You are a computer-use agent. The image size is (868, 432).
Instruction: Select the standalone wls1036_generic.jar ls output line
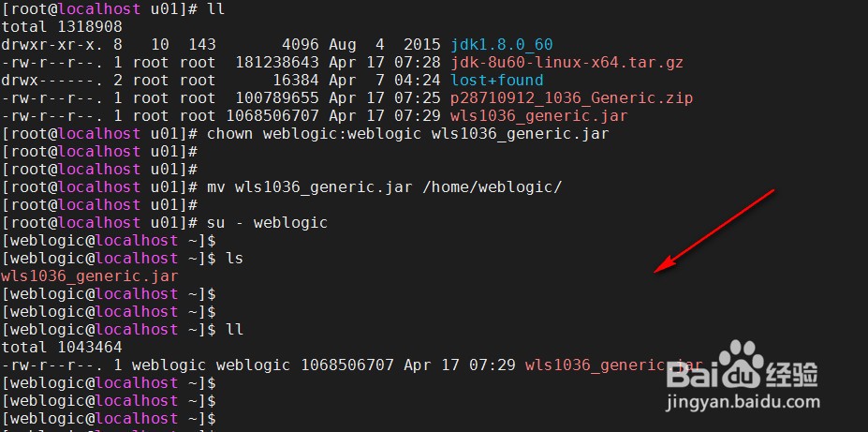90,276
